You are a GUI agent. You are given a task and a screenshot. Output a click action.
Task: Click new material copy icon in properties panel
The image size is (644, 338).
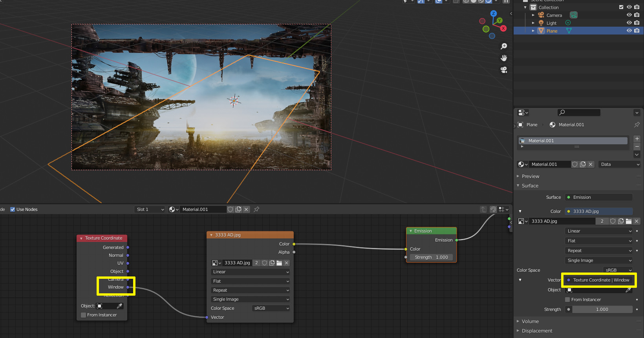(x=583, y=164)
